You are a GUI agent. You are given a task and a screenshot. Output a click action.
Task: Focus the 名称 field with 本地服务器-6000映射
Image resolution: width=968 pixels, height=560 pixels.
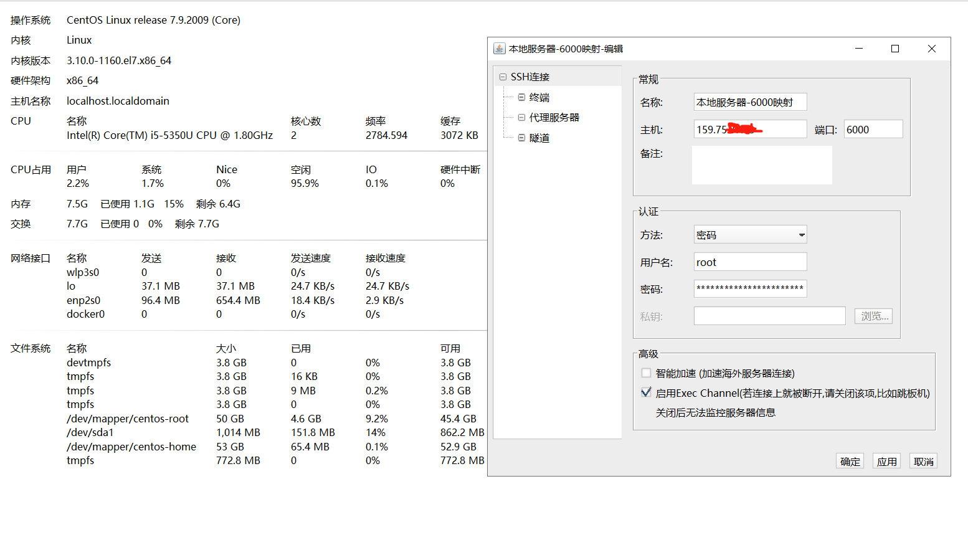[750, 102]
